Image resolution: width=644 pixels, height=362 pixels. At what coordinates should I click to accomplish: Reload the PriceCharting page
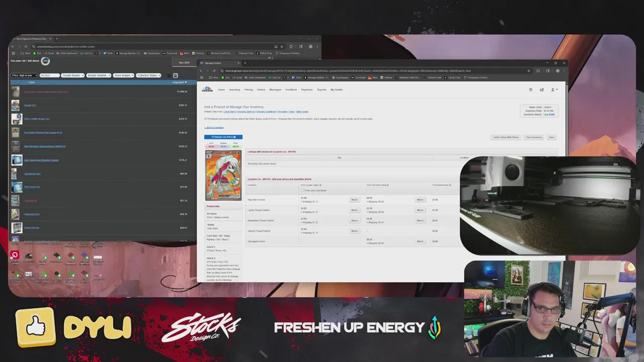(26, 46)
